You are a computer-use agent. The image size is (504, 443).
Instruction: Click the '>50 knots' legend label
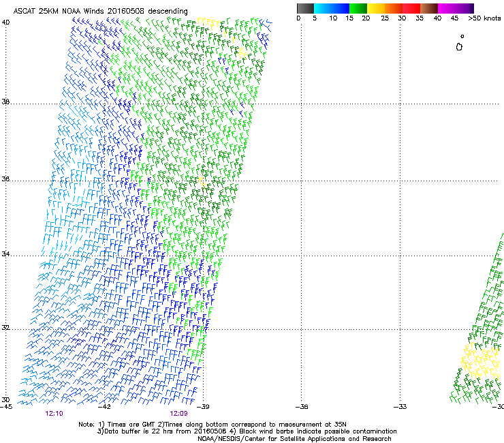coord(484,18)
